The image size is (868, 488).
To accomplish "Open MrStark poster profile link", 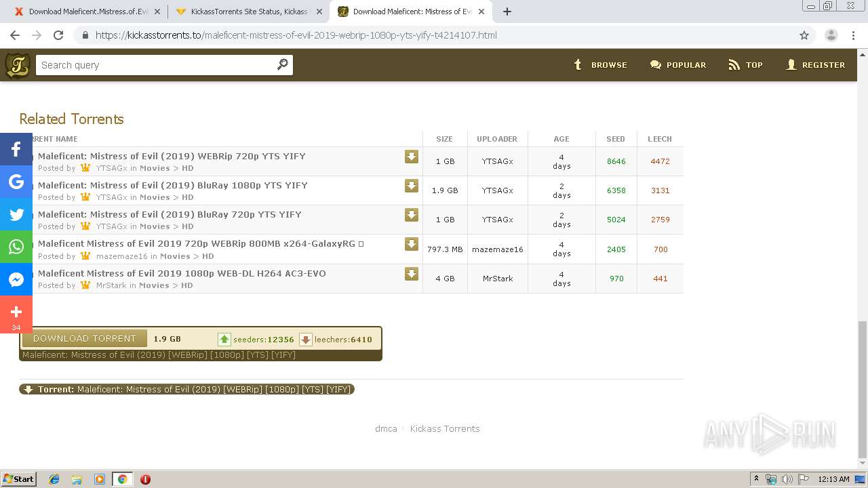I will [111, 285].
